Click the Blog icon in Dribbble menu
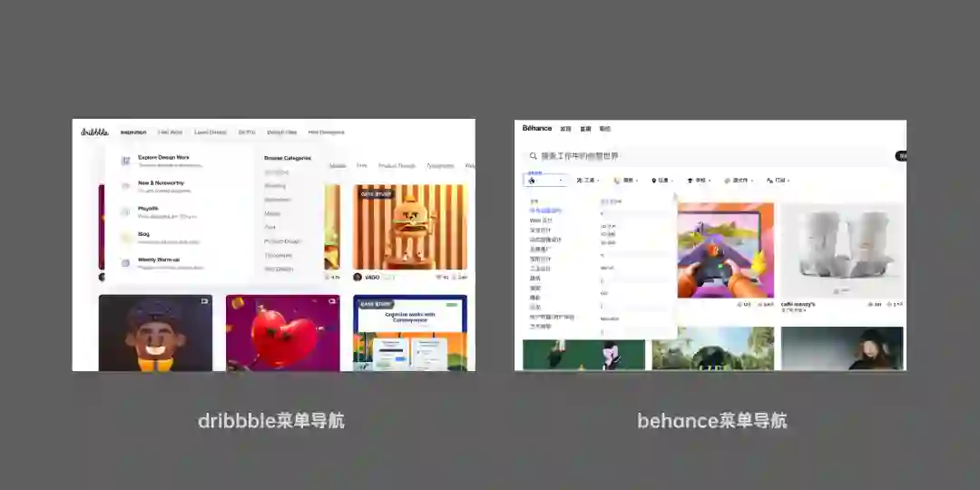The height and width of the screenshot is (490, 980). pos(125,237)
